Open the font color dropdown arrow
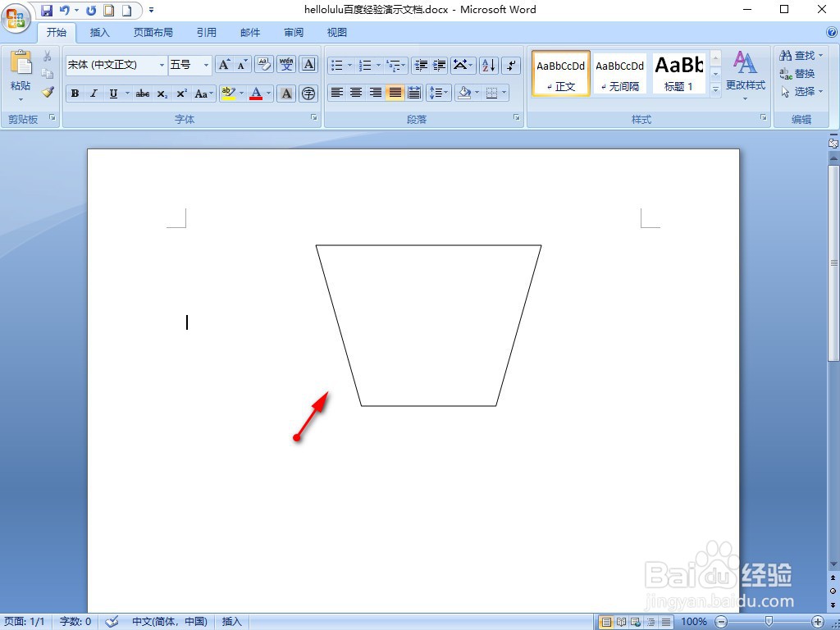 (x=269, y=94)
